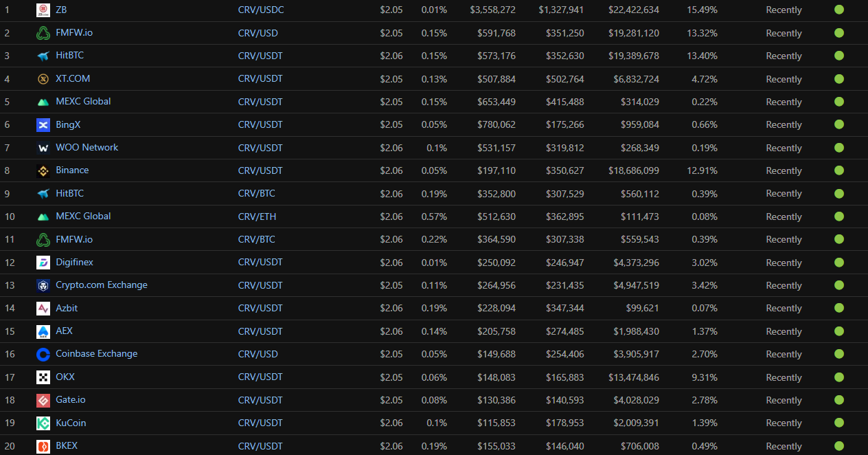
Task: Click the BingX logo icon
Action: 43,125
